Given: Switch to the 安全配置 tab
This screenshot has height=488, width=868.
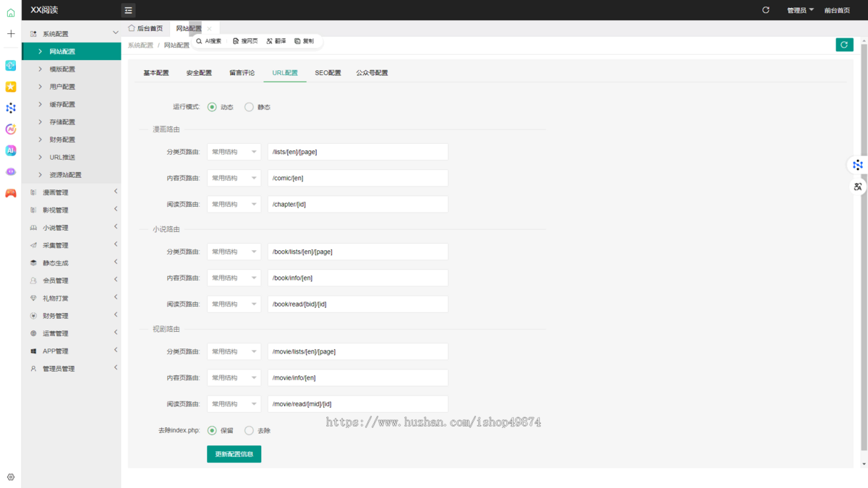Looking at the screenshot, I should [199, 73].
